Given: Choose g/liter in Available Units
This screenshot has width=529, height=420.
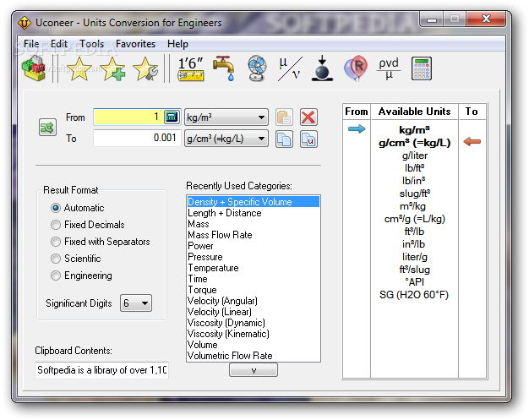Looking at the screenshot, I should click(415, 155).
